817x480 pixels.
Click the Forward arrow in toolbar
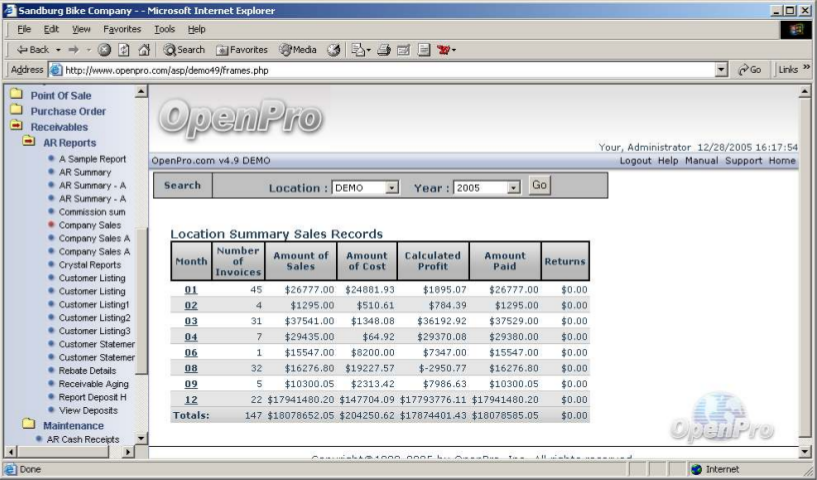pyautogui.click(x=73, y=50)
